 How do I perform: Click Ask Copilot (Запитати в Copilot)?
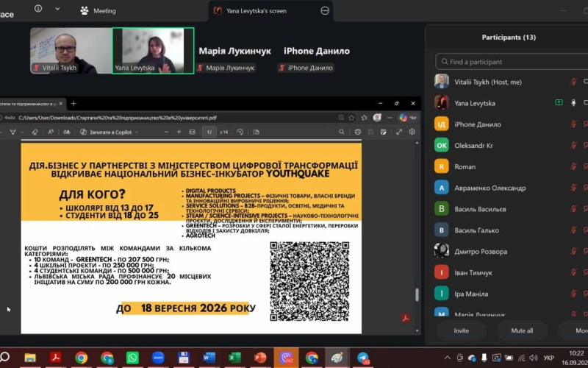[107, 132]
